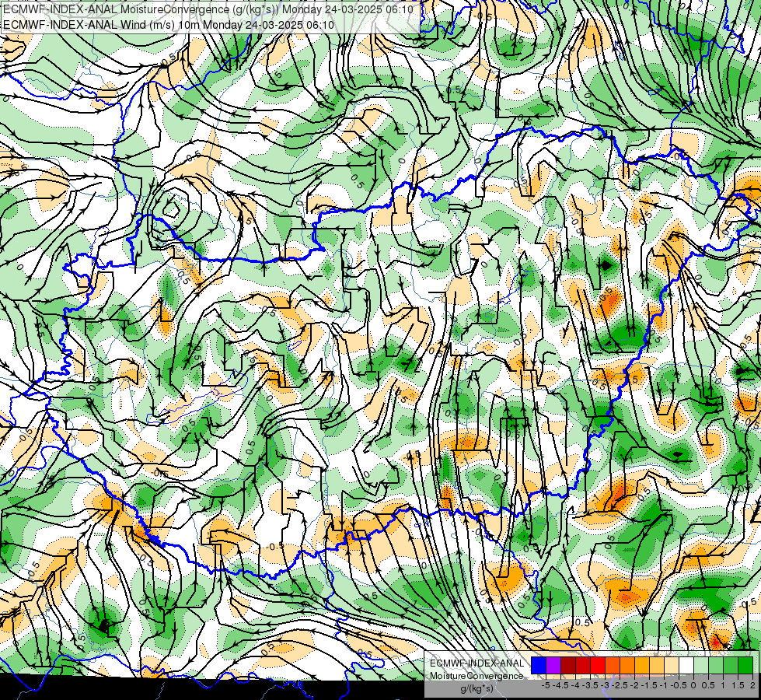Click the legend tick value -4.5
Screen dimensions: 761x700
point(560,685)
